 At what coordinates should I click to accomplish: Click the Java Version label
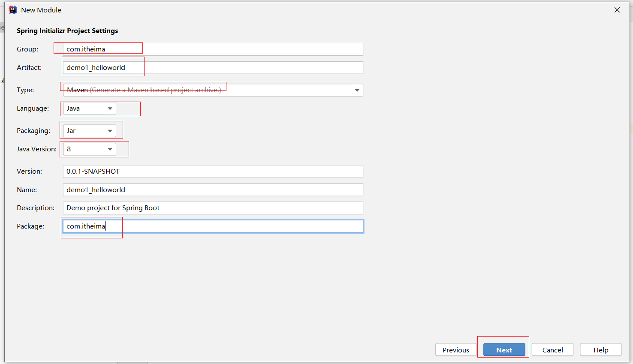(36, 149)
